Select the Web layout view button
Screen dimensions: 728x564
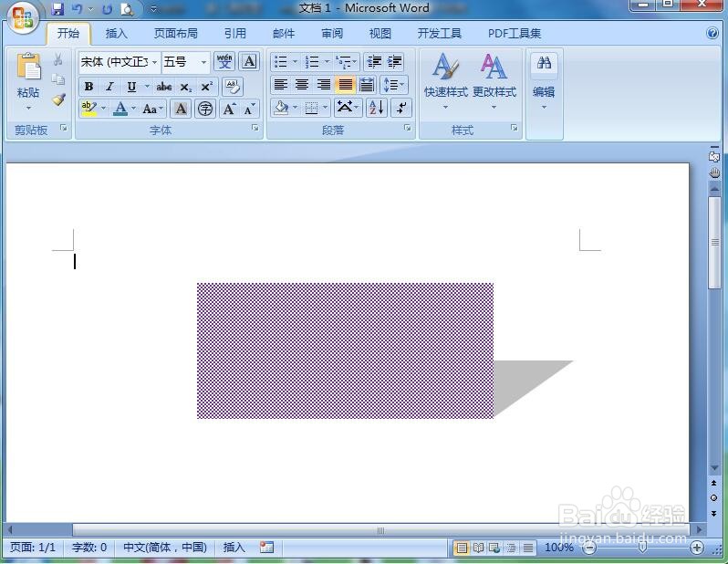494,548
